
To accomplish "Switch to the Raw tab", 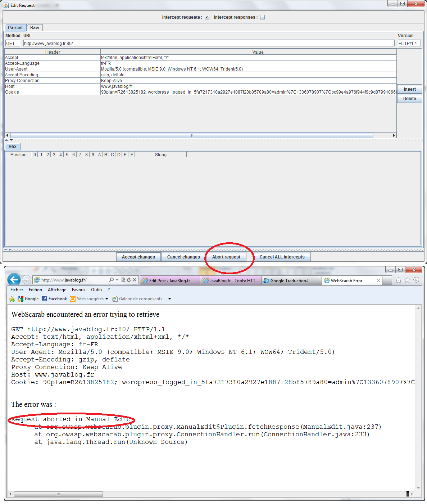I will (x=35, y=28).
